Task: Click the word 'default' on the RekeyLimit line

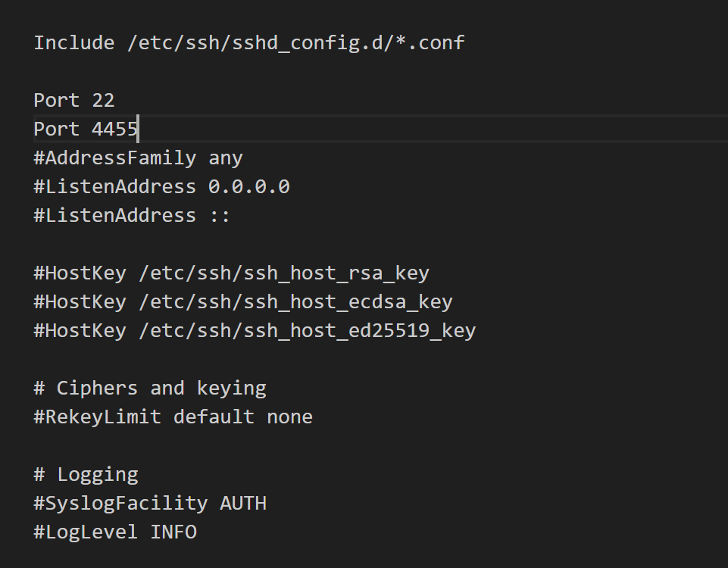Action: click(x=214, y=417)
